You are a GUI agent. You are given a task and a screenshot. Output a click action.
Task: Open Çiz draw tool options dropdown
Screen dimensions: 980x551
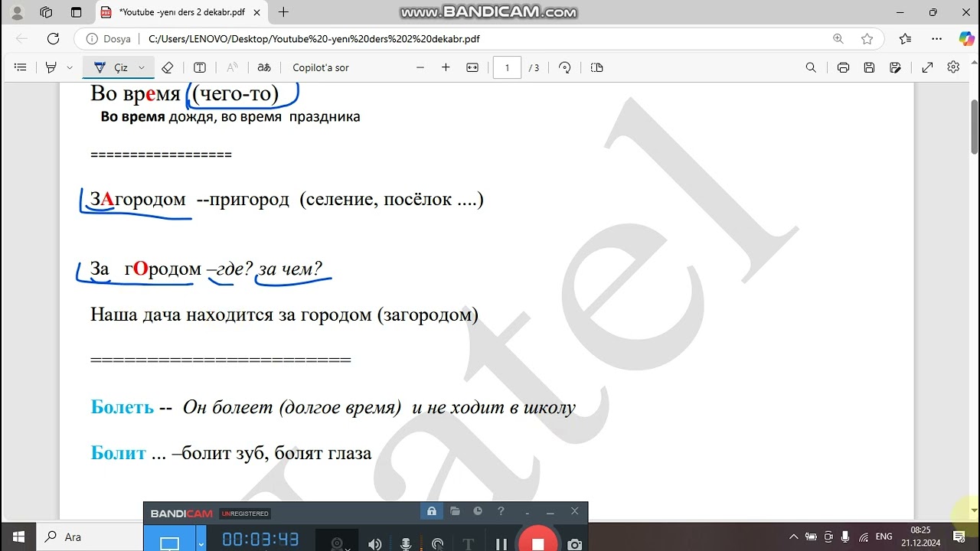click(x=142, y=67)
